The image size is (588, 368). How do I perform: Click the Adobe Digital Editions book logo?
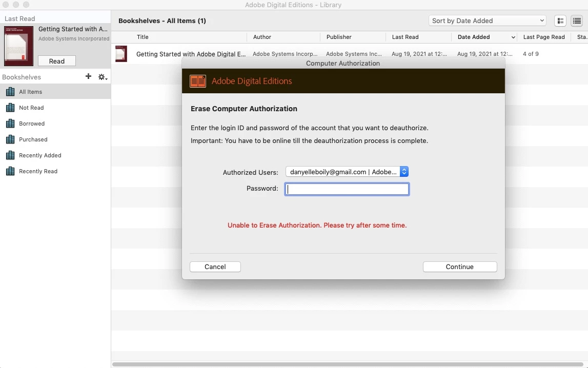tap(198, 81)
